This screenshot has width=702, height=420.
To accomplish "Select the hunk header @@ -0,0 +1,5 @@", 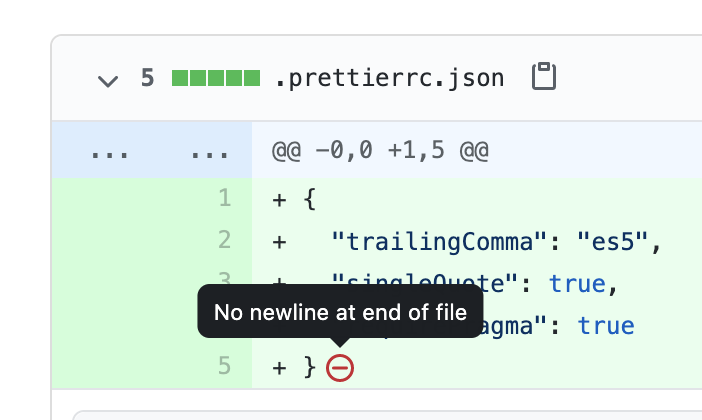I will (380, 150).
